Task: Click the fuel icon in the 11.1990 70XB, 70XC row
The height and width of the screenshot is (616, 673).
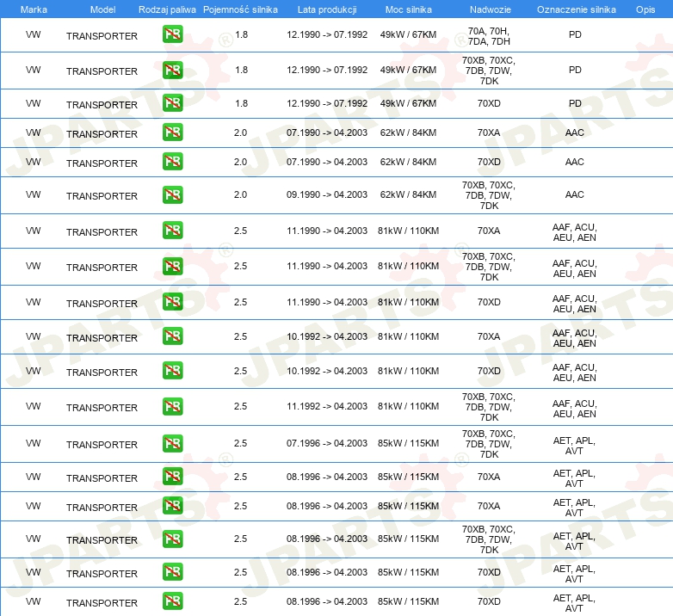Action: (172, 266)
